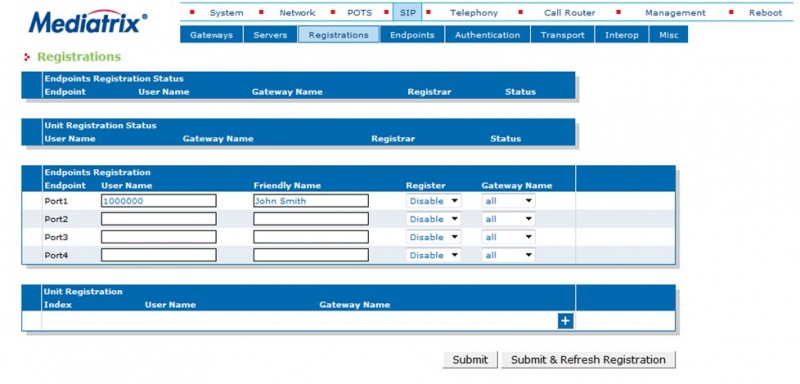This screenshot has height=384, width=800.
Task: Open Port3 Register dropdown
Action: pyautogui.click(x=433, y=237)
